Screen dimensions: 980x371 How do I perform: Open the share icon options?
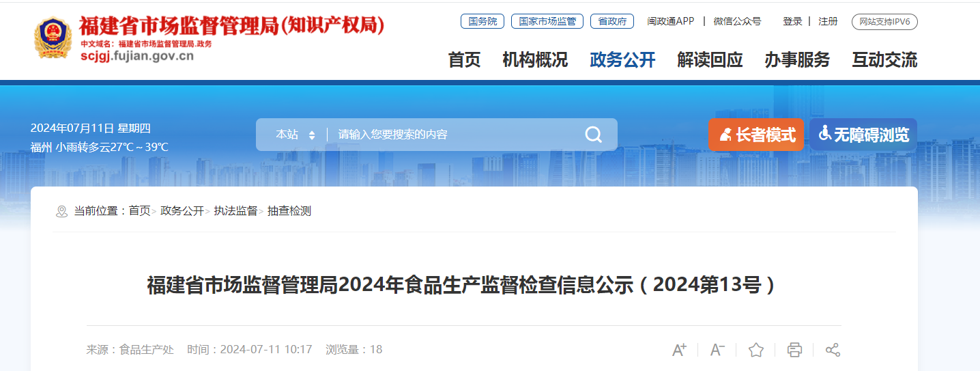tap(833, 350)
